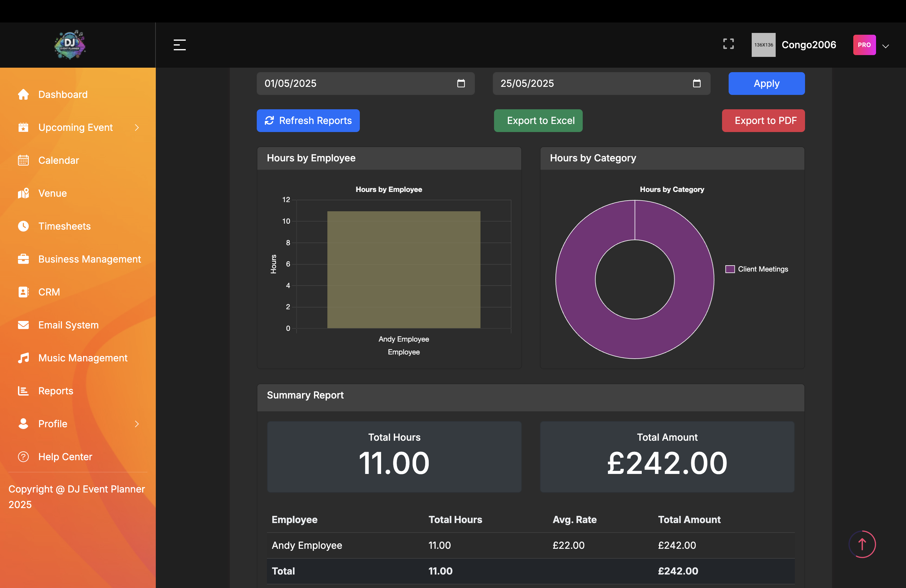This screenshot has height=588, width=906.
Task: Click the start date field 01/05/2025
Action: [x=366, y=83]
